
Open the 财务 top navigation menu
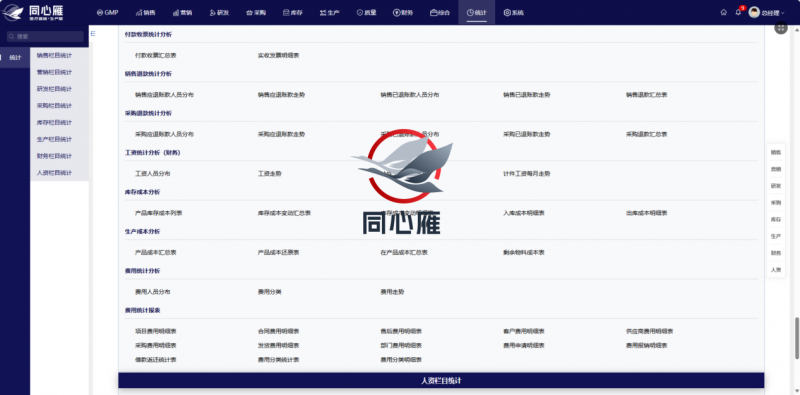click(403, 12)
